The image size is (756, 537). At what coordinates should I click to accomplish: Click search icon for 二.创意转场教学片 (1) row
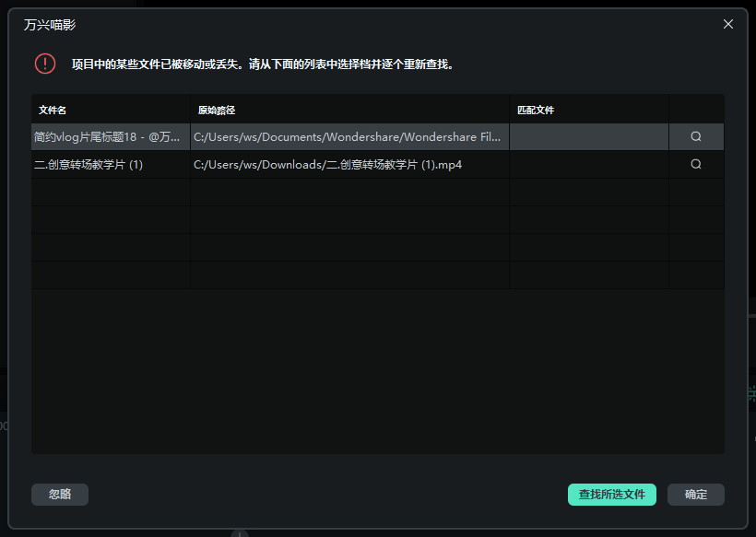696,164
